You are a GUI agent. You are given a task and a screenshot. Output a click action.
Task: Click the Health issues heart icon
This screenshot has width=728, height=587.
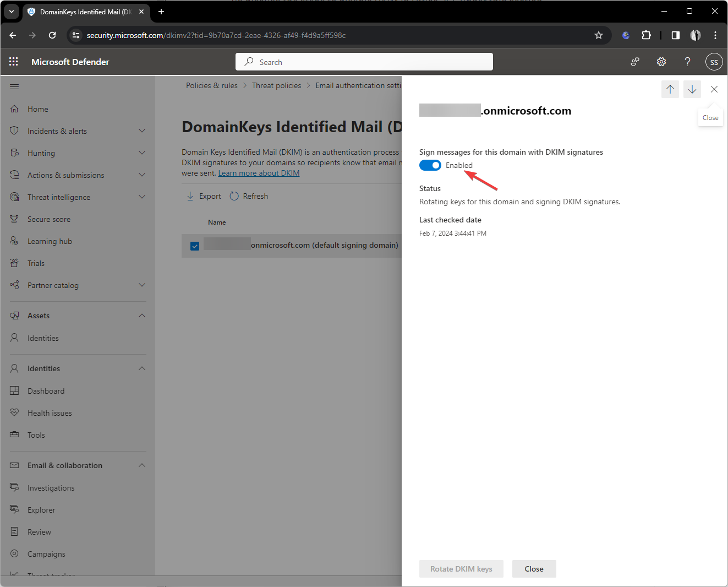15,413
